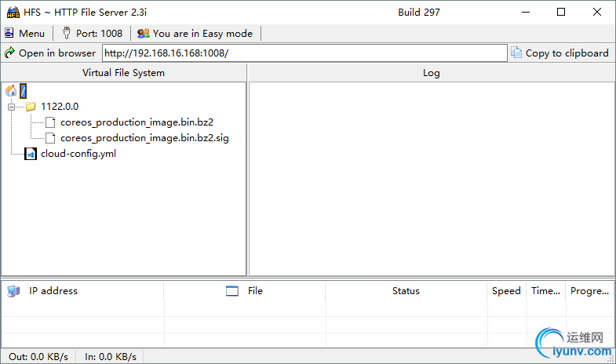Image resolution: width=616 pixels, height=364 pixels.
Task: Click the 1122.0.0 folder icon
Action: pos(31,107)
